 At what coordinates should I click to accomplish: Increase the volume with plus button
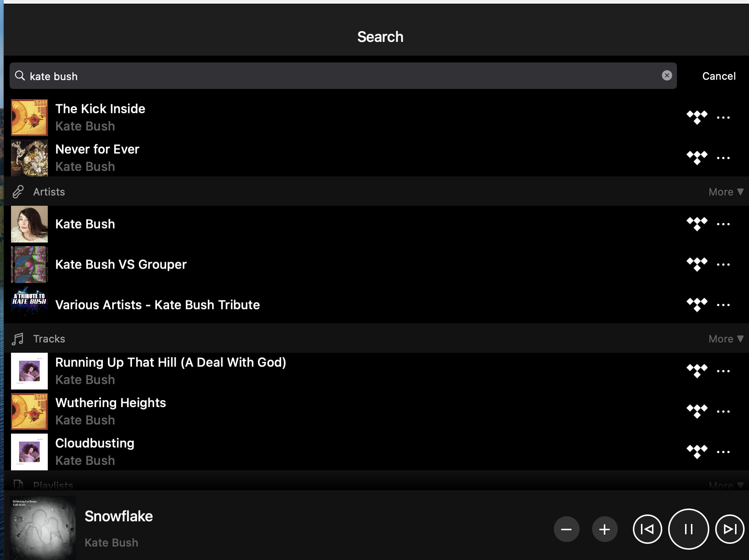tap(605, 529)
